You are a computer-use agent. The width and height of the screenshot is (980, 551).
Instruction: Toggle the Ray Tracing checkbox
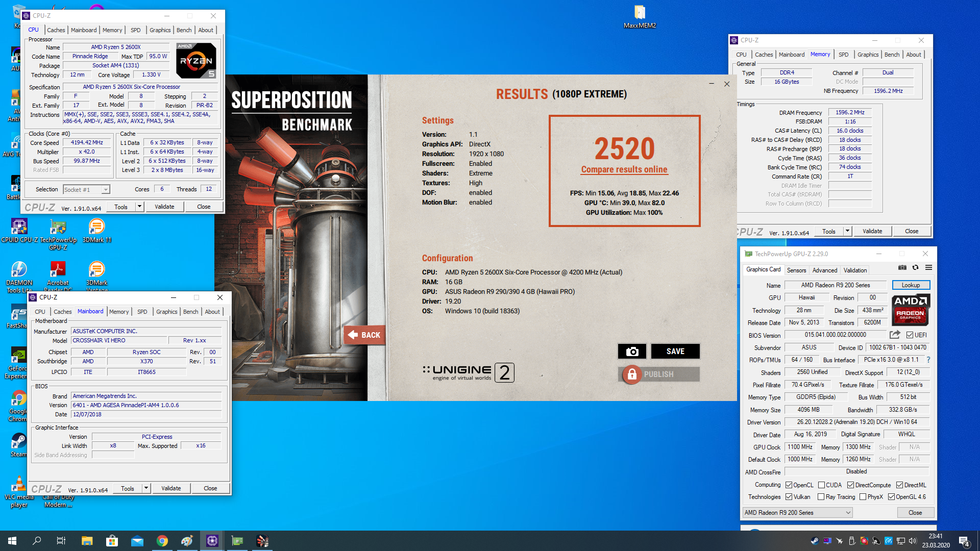coord(821,497)
